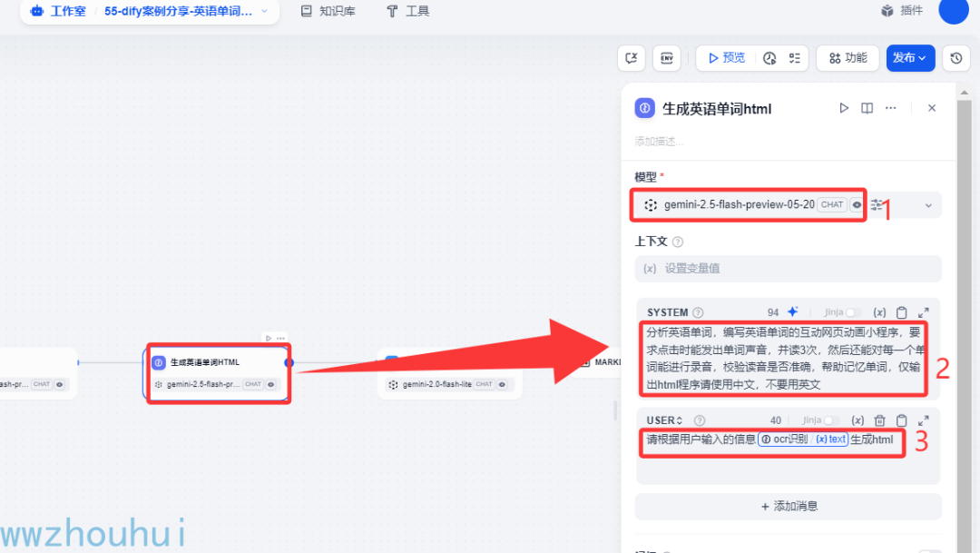Run the 生成英语单词HTML node via small play icon
The height and width of the screenshot is (553, 980).
coord(268,338)
